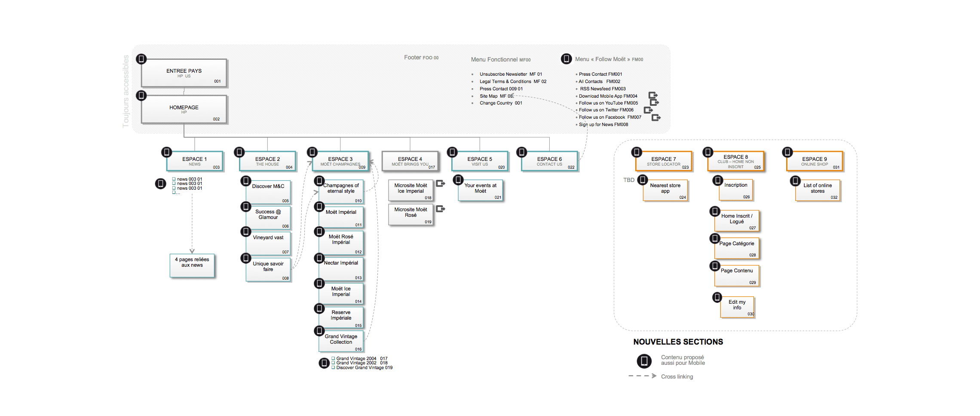Click the mobile icon on Page Catégorie box
The image size is (980, 416).
pyautogui.click(x=715, y=238)
